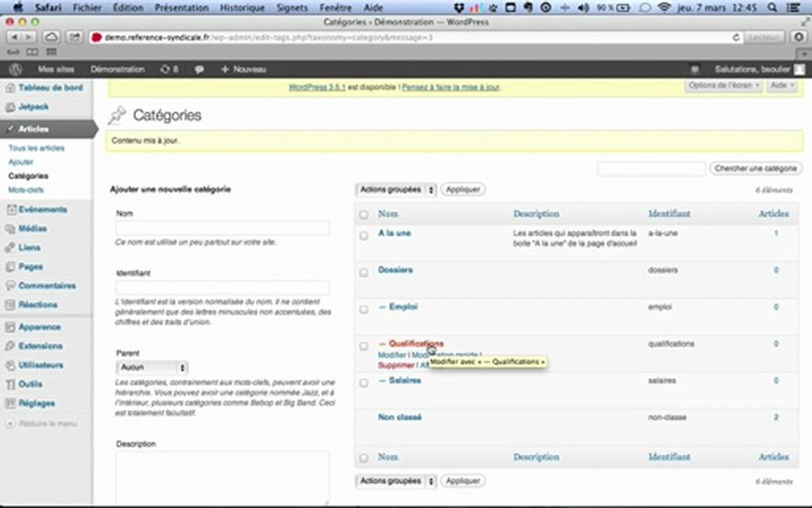Check the box for Emploi

364,310
